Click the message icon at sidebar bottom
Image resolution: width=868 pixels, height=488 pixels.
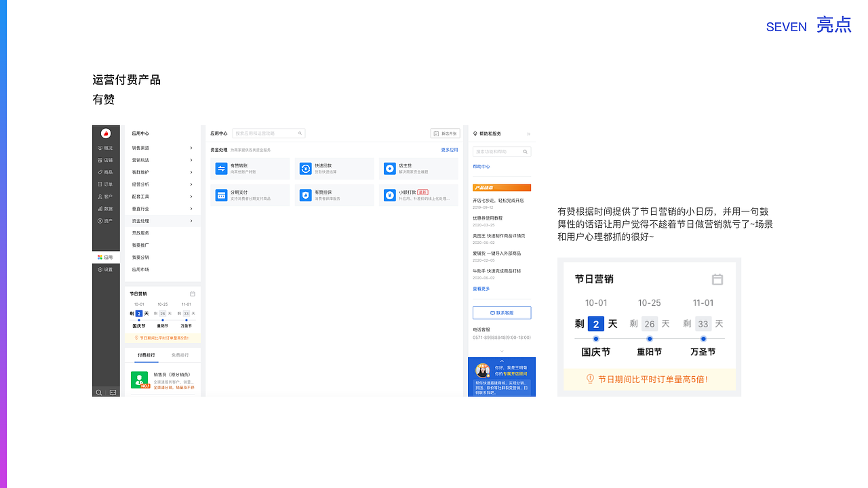[x=113, y=392]
